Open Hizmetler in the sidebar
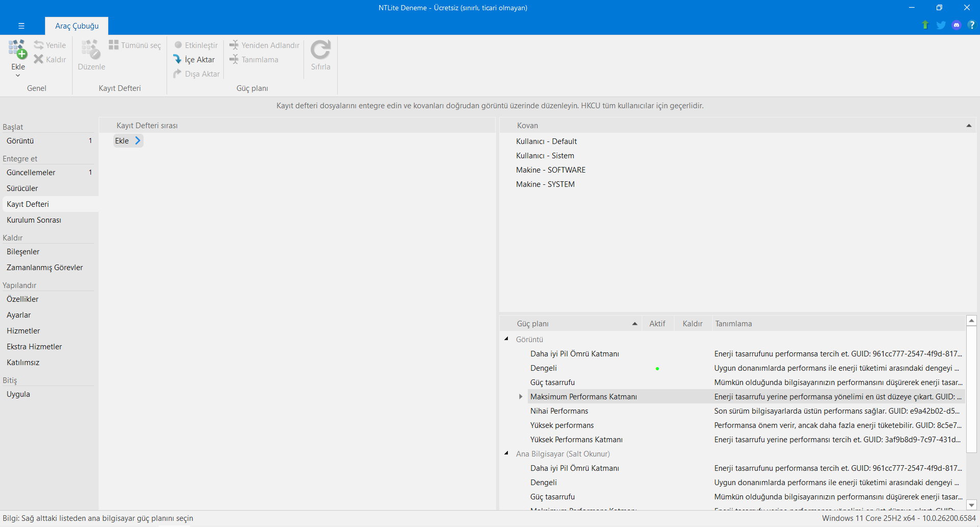The height and width of the screenshot is (527, 980). [50, 331]
